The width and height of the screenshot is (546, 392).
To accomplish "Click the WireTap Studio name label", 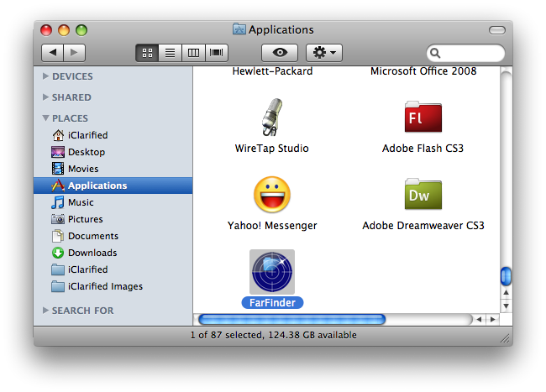I will 272,149.
